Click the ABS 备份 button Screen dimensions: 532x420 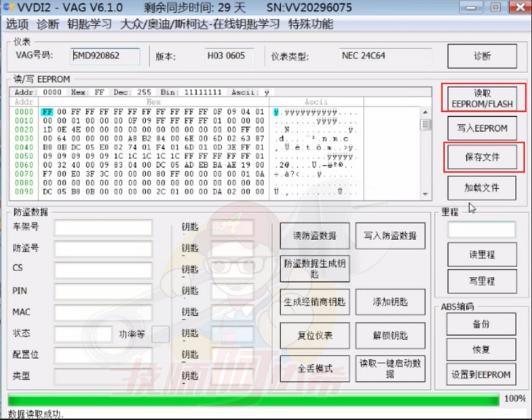point(482,324)
